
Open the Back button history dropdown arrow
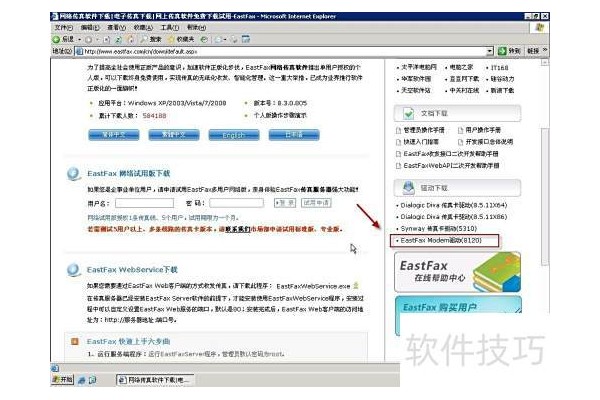pyautogui.click(x=80, y=39)
